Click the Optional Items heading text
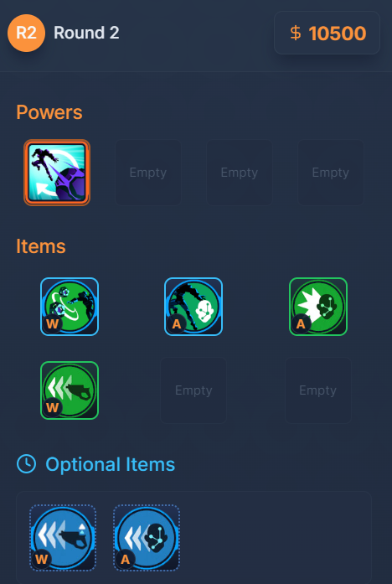Viewport: 392px width, 584px height. click(x=111, y=464)
